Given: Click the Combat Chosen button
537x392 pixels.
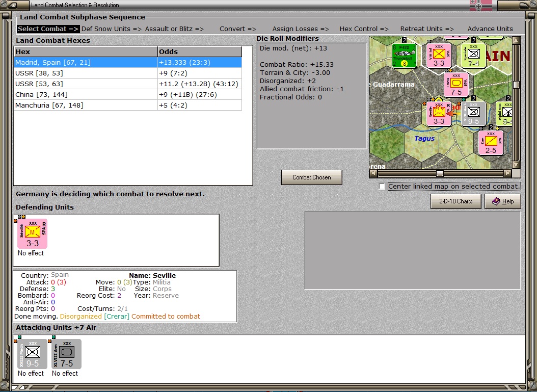Looking at the screenshot, I should pos(312,177).
